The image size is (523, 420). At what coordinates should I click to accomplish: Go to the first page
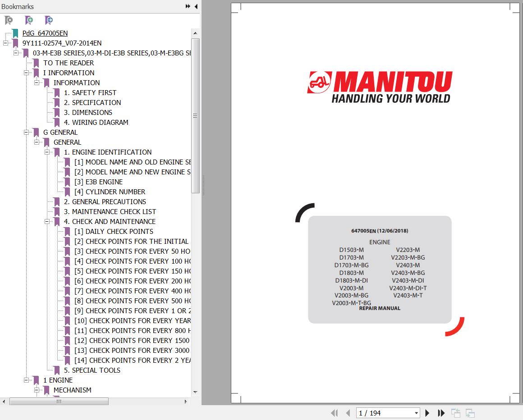click(x=334, y=413)
